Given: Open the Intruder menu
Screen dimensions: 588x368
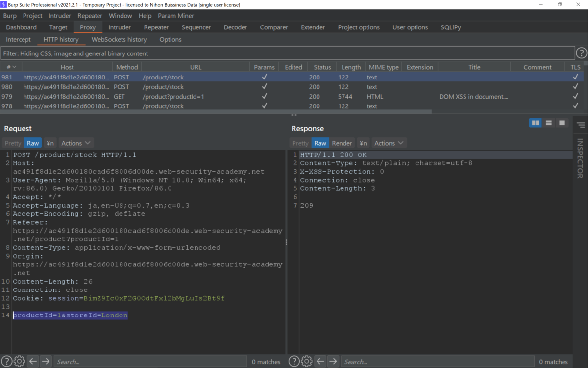Looking at the screenshot, I should coord(60,16).
